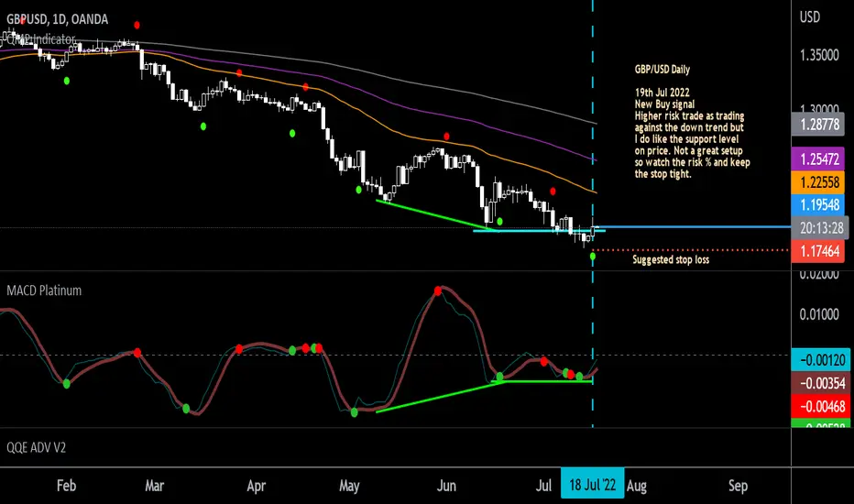Image resolution: width=854 pixels, height=504 pixels.
Task: Click the 18 Jul '22 date label
Action: (593, 485)
